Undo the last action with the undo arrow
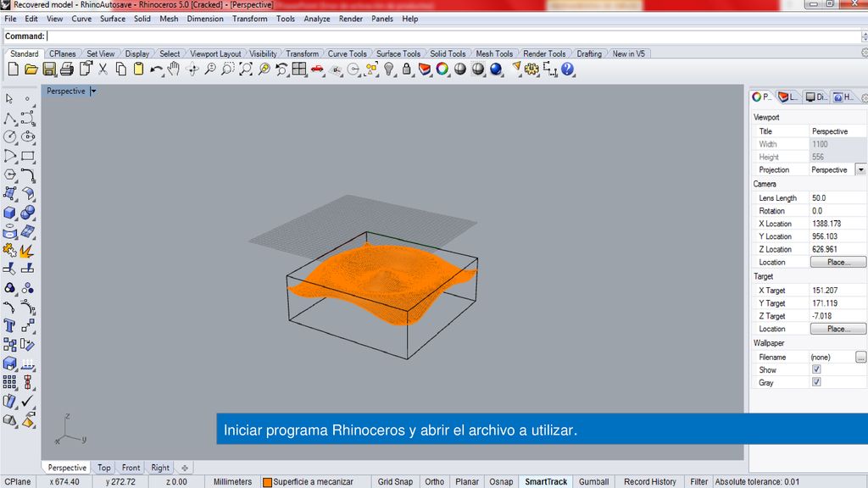Screen dimensions: 868x488 (x=156, y=69)
